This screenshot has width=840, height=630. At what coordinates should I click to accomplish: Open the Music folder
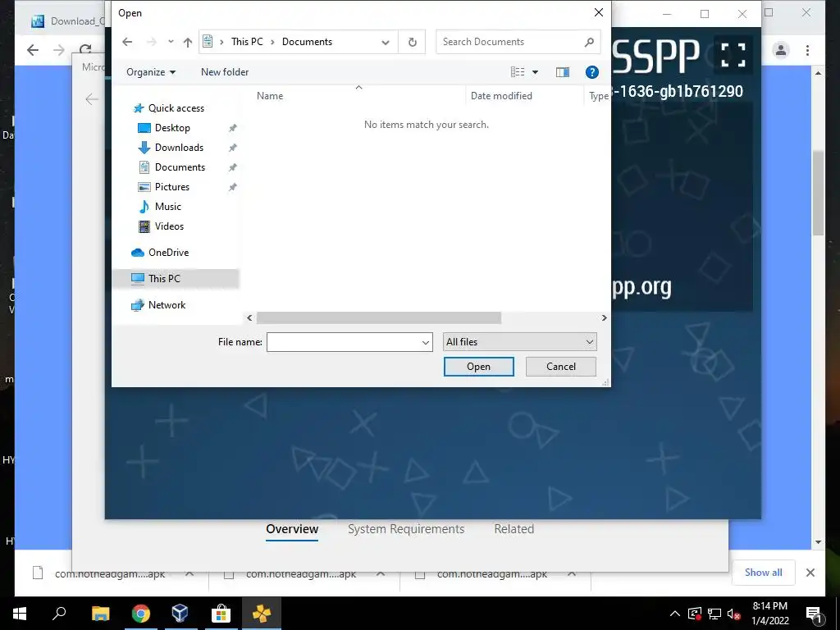(x=167, y=206)
